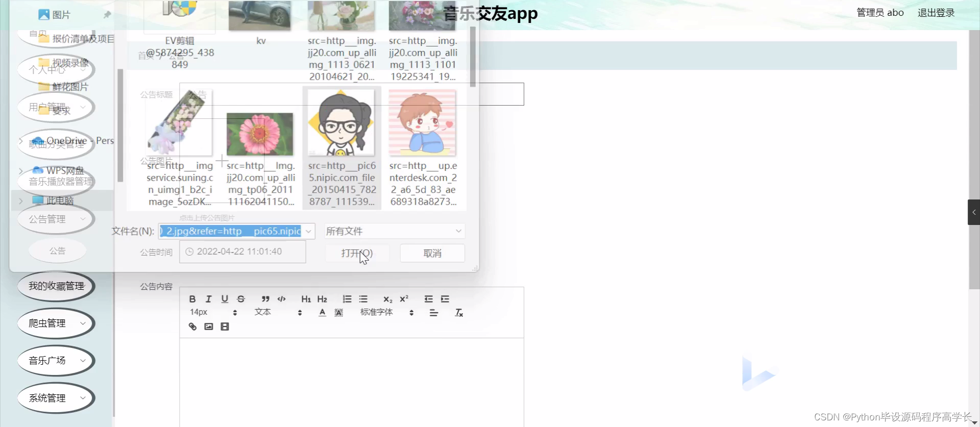
Task: Apply strikethrough formatting in the editor
Action: coord(241,299)
